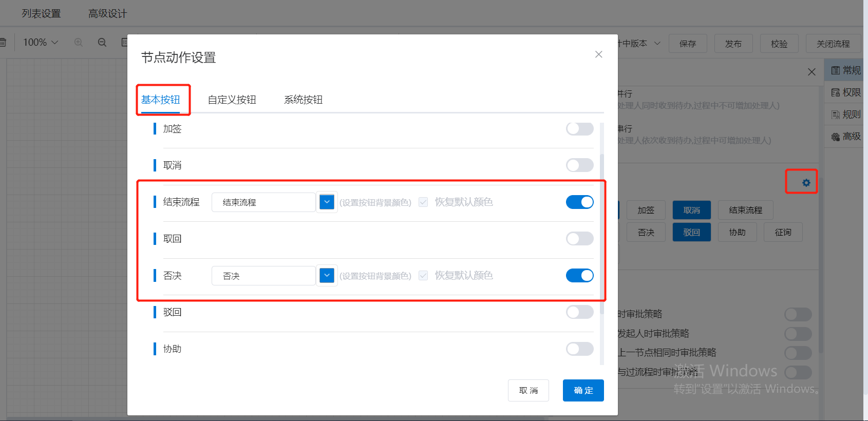868x421 pixels.
Task: Click the blue 取消 button in background panel
Action: pos(692,210)
